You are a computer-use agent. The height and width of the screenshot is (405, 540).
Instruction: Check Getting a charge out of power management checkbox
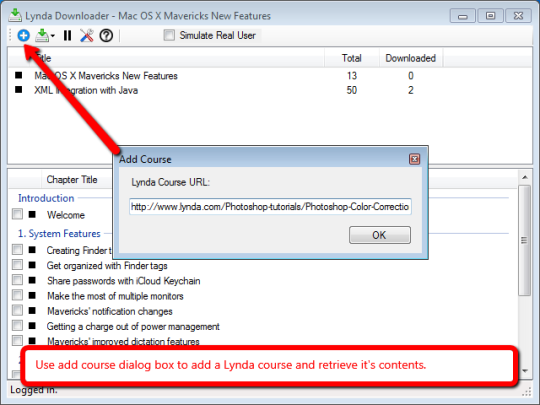coord(17,325)
